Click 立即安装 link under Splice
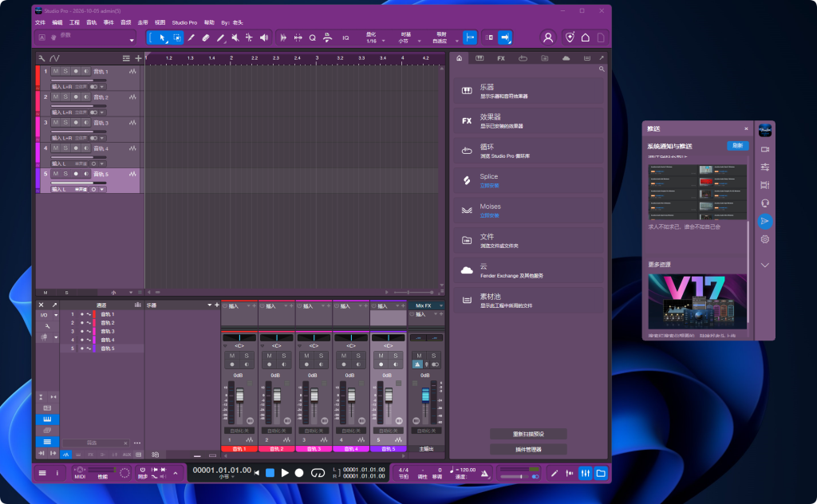This screenshot has width=817, height=504. pyautogui.click(x=489, y=186)
